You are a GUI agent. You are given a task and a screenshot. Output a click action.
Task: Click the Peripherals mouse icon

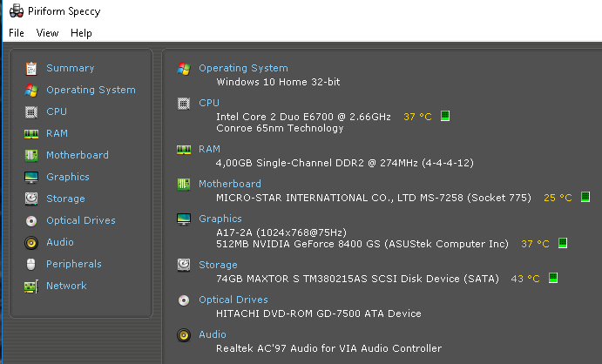pos(31,264)
